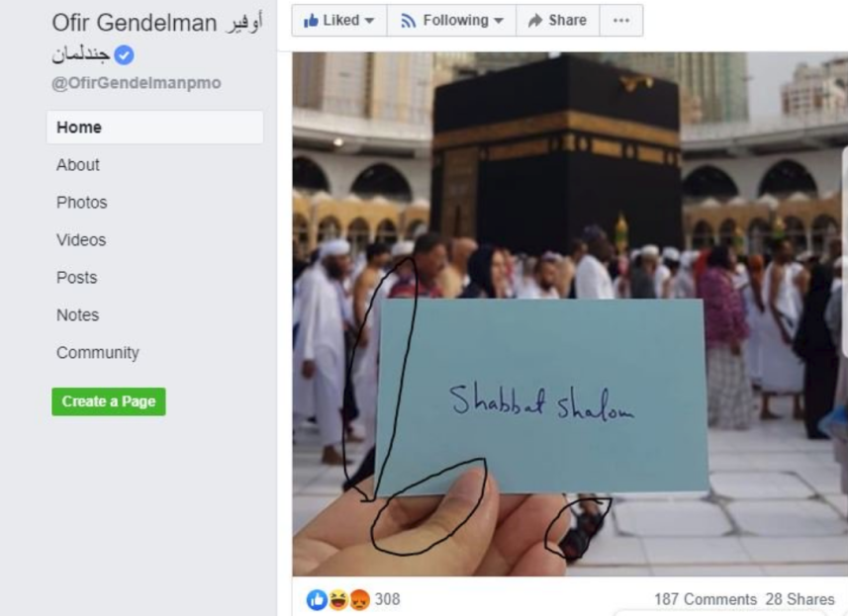Viewport: 848px width, 616px height.
Task: Click the green Create a Page button
Action: 109,401
